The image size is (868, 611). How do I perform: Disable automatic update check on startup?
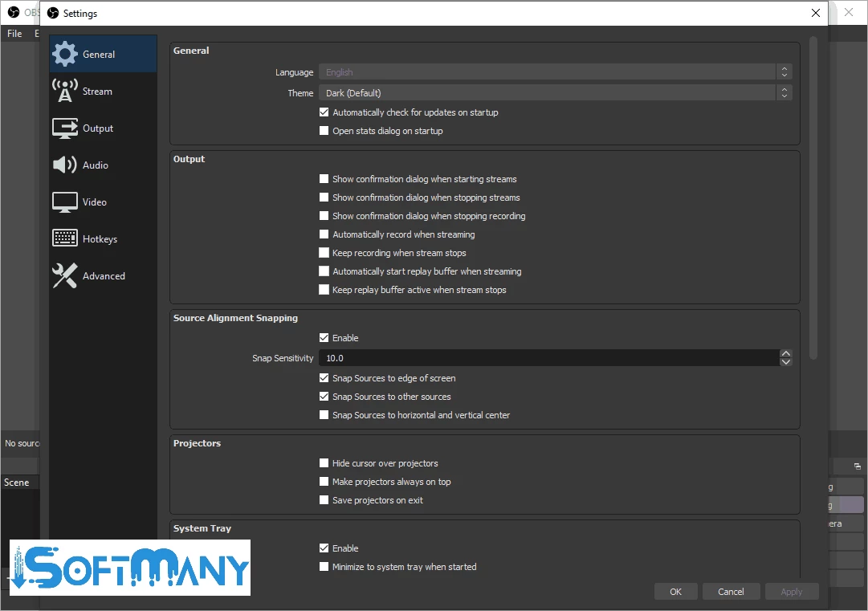tap(324, 112)
